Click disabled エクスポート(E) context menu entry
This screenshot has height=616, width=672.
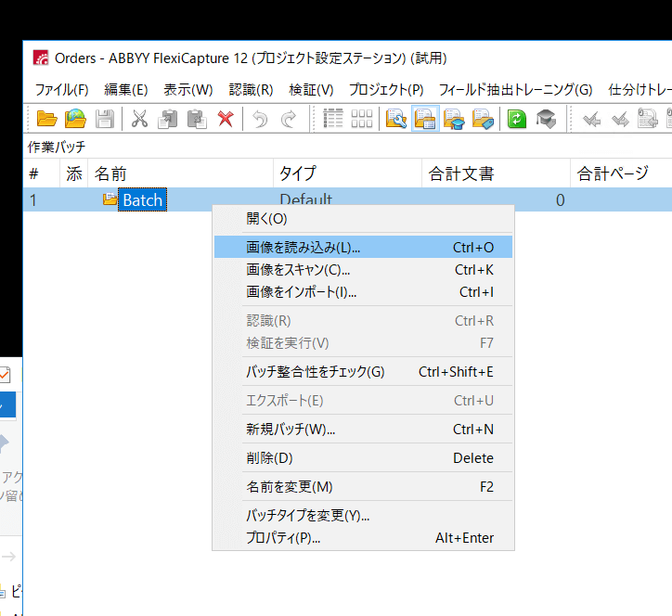tap(363, 401)
